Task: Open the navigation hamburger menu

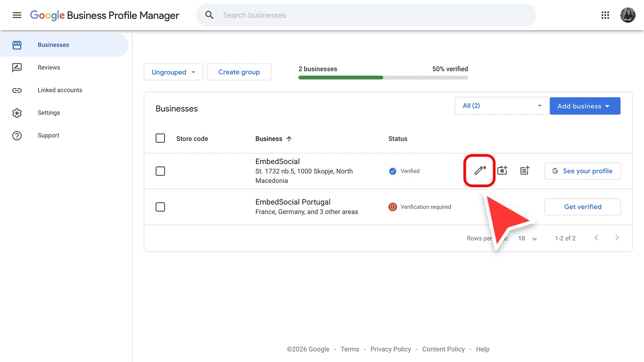Action: pyautogui.click(x=17, y=15)
